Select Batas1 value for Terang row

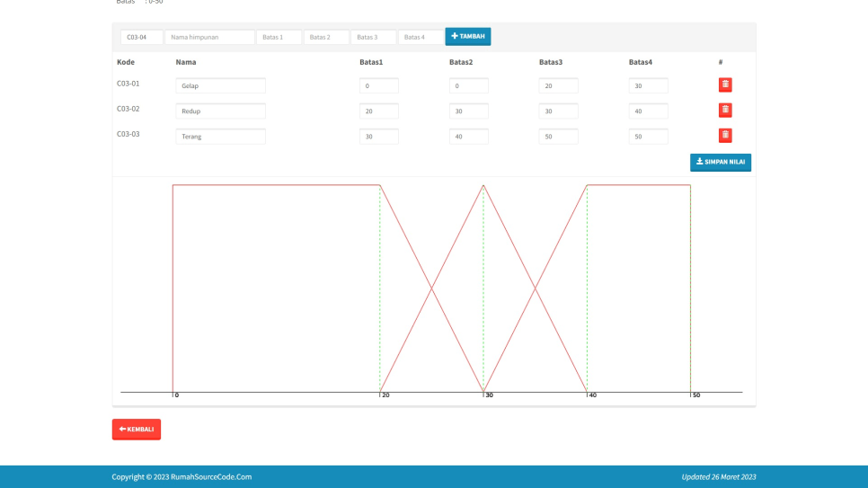tap(378, 137)
